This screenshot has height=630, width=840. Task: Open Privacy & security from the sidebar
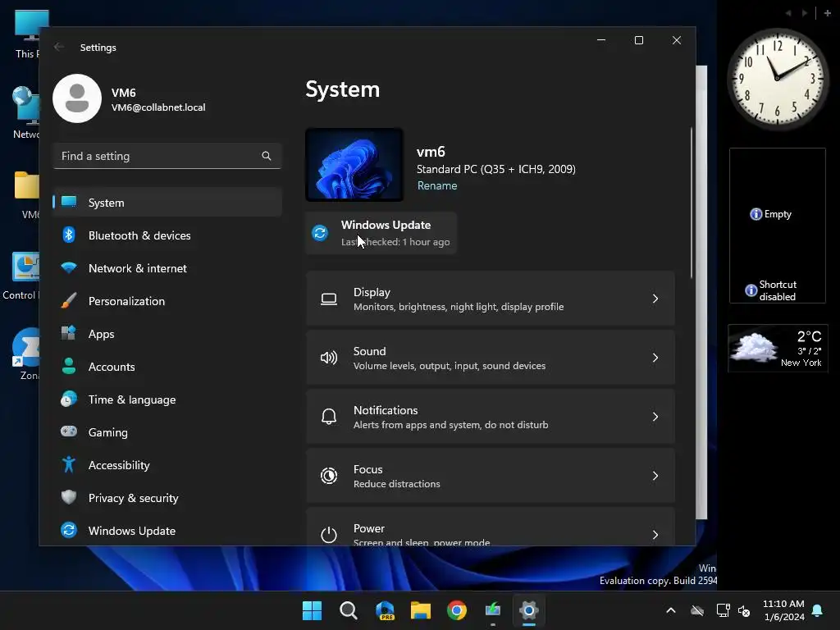(x=167, y=498)
